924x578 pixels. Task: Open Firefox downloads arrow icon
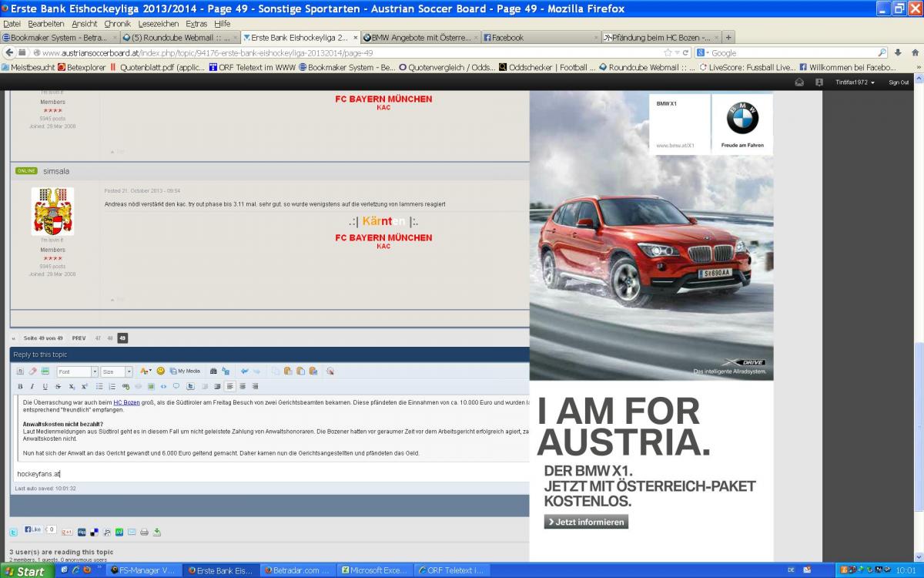pyautogui.click(x=898, y=52)
